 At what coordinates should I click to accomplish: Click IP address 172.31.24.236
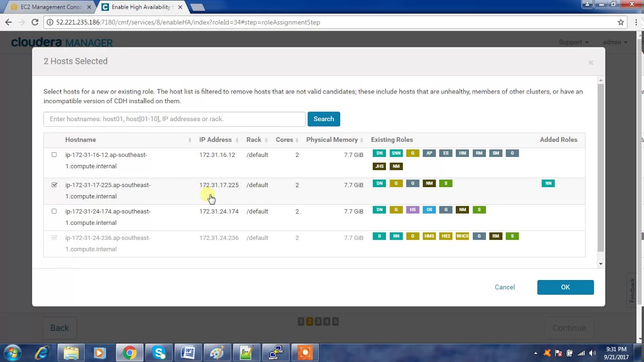(x=219, y=238)
